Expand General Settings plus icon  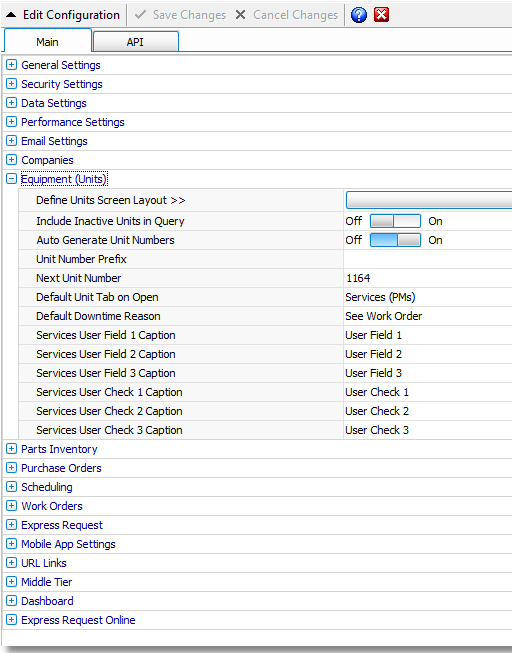12,65
